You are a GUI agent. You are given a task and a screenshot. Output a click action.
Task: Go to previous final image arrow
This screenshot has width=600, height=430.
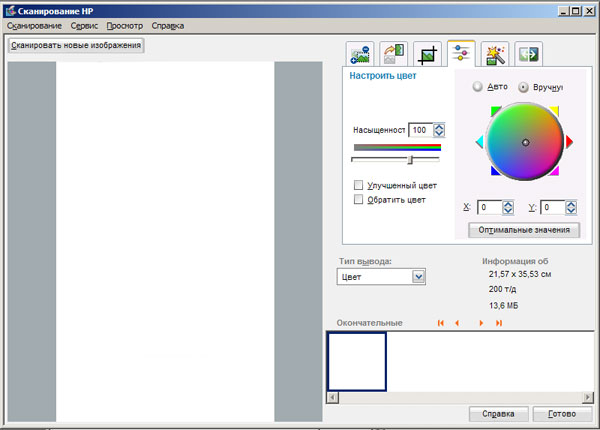(x=457, y=323)
